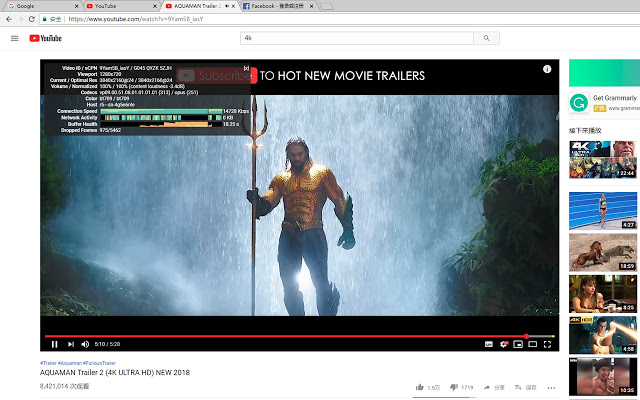This screenshot has height=400, width=640.
Task: Open the hamburger guide menu
Action: coord(15,38)
